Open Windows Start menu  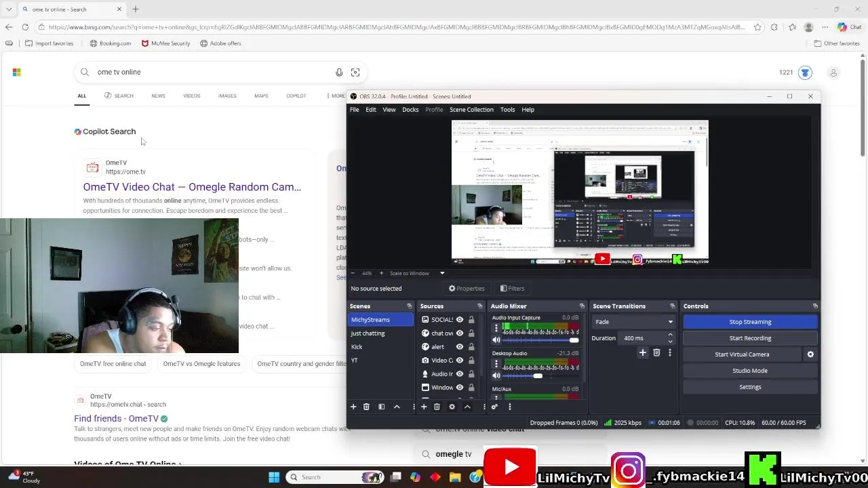point(274,477)
